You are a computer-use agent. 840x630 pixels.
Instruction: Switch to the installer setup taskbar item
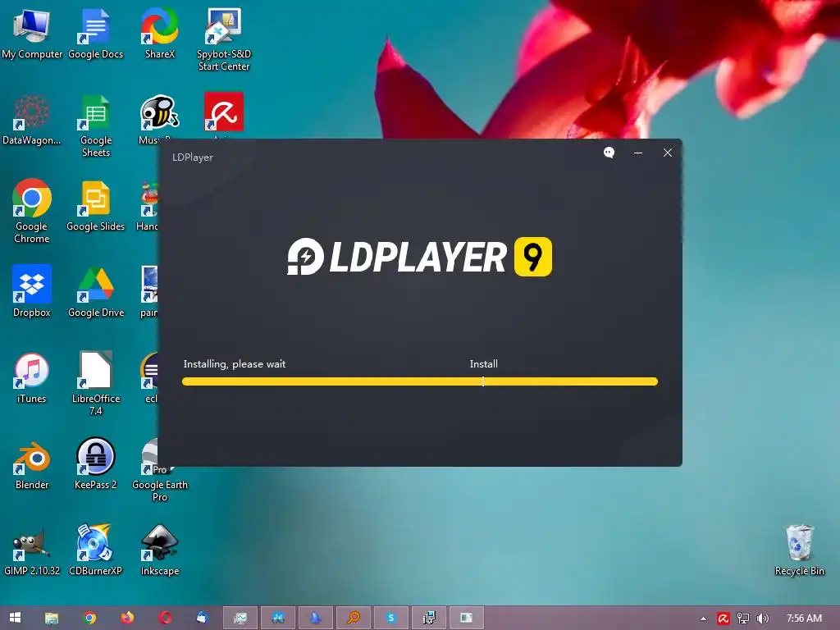pyautogui.click(x=428, y=618)
